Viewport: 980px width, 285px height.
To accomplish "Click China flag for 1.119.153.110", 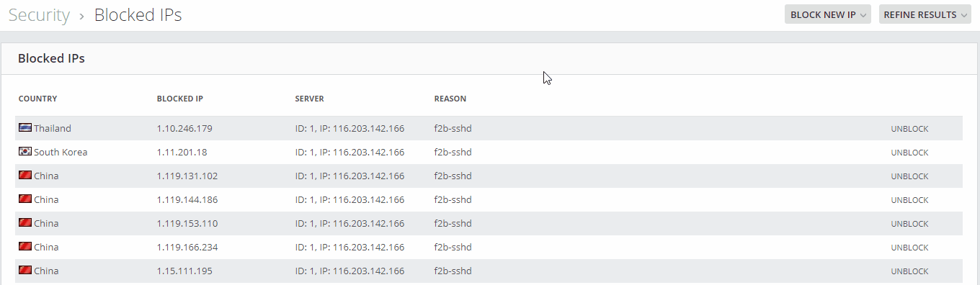I will pyautogui.click(x=25, y=223).
